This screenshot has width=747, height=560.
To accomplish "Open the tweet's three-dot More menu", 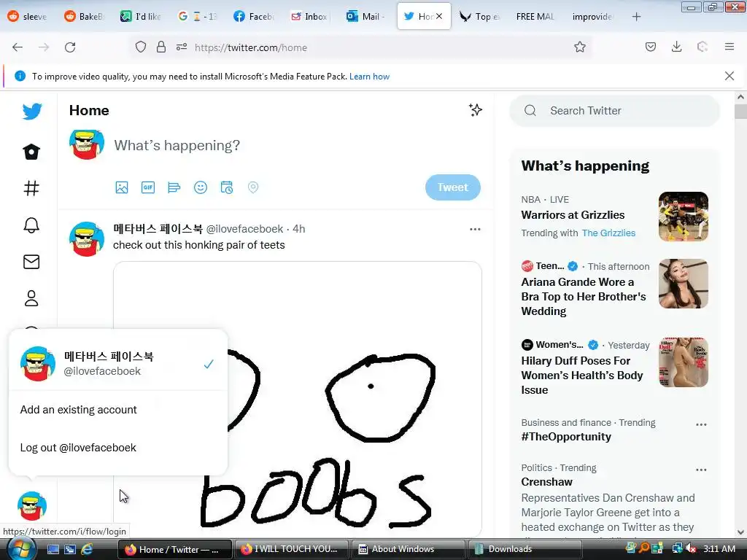I will (x=475, y=229).
